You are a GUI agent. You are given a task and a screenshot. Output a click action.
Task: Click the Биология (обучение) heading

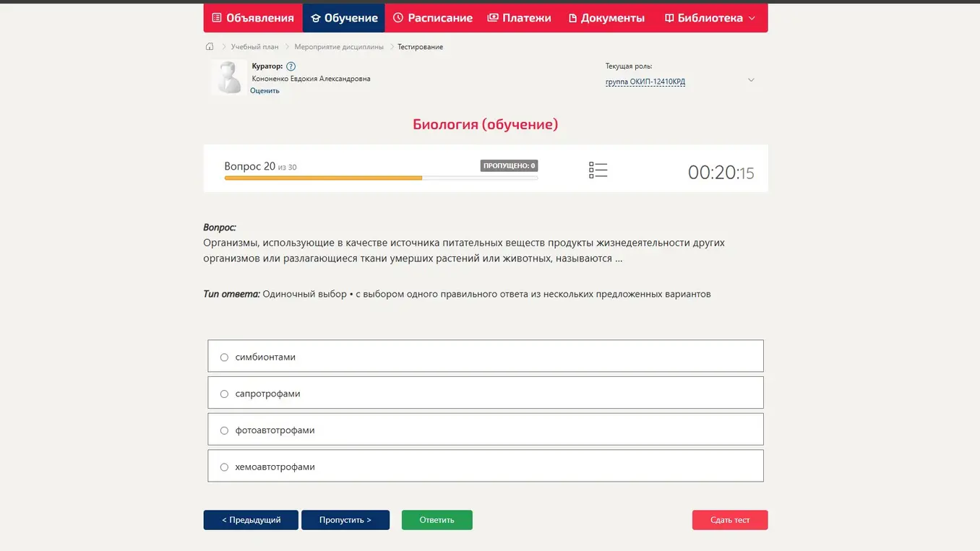click(x=486, y=124)
